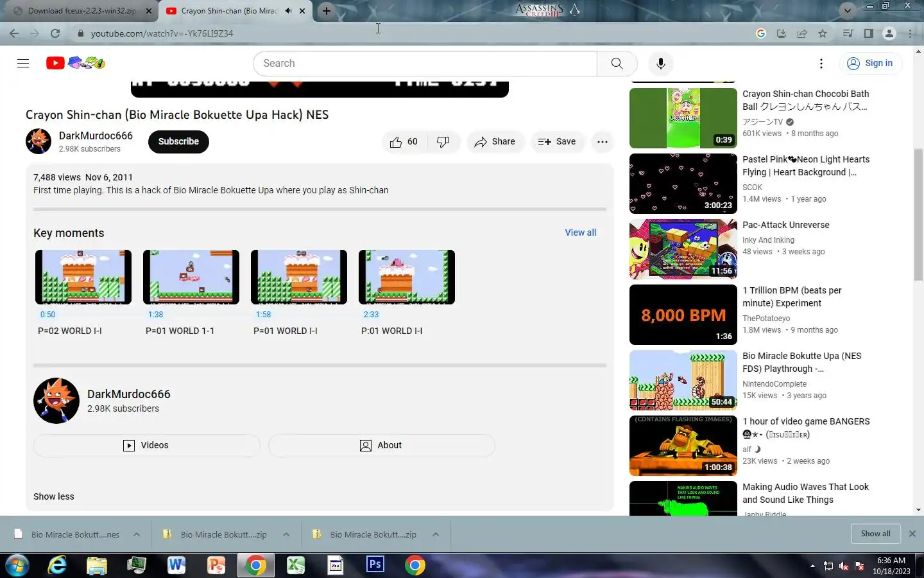Click the address bar URL
This screenshot has width=924, height=578.
(162, 33)
